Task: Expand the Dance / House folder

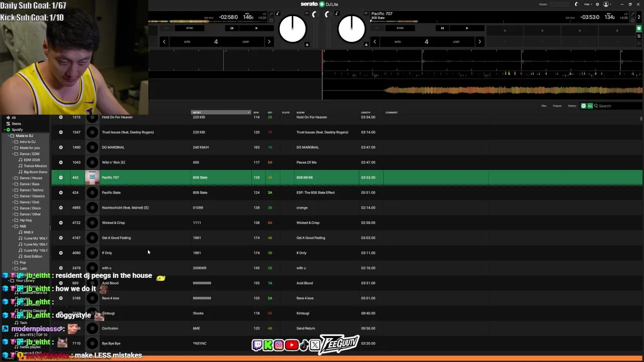Action: 13,178
